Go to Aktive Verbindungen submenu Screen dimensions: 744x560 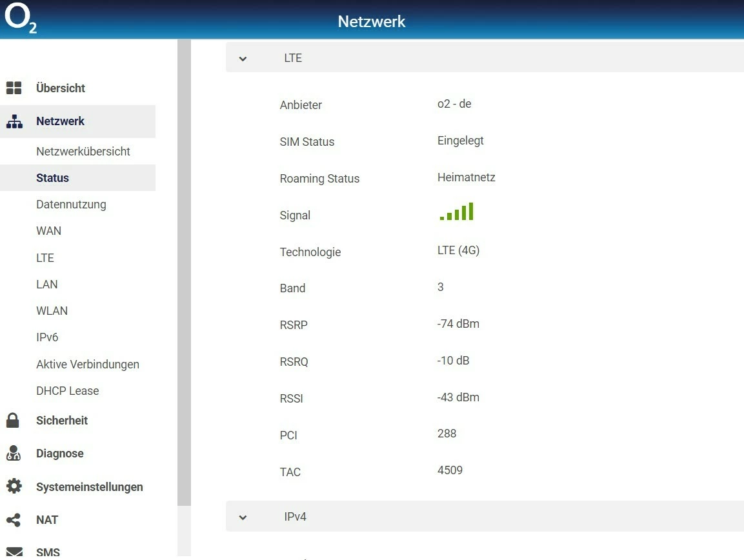88,365
